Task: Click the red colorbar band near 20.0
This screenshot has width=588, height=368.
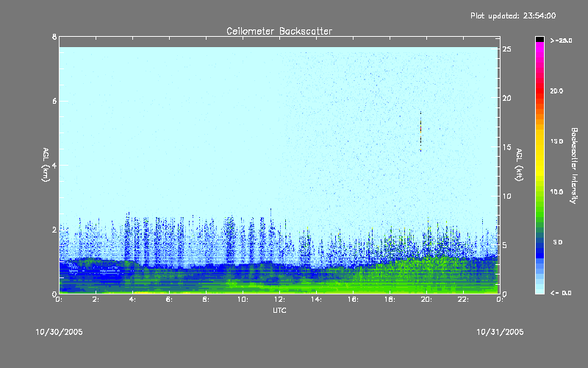Action: (539, 89)
